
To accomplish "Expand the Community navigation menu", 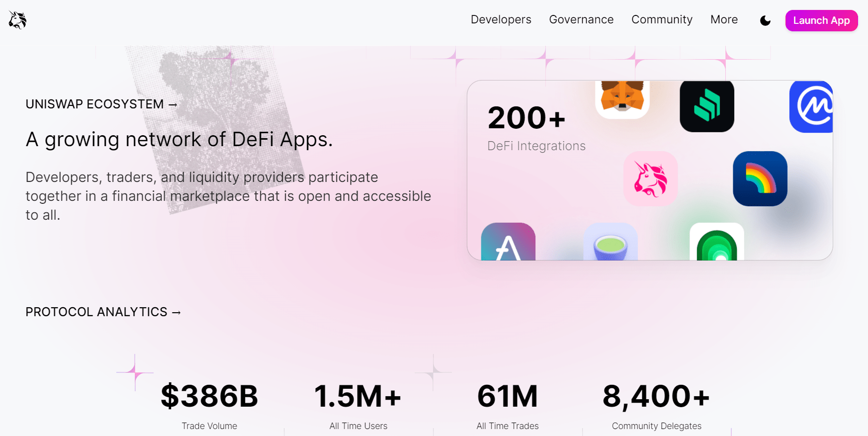I will (662, 20).
